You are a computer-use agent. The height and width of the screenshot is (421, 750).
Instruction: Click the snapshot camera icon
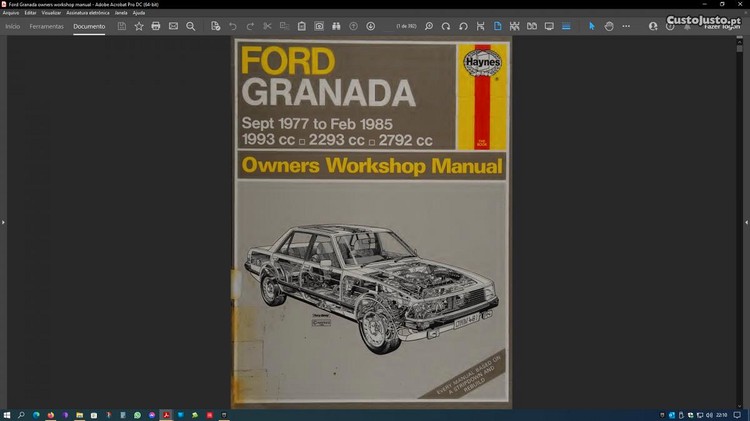coord(319,26)
